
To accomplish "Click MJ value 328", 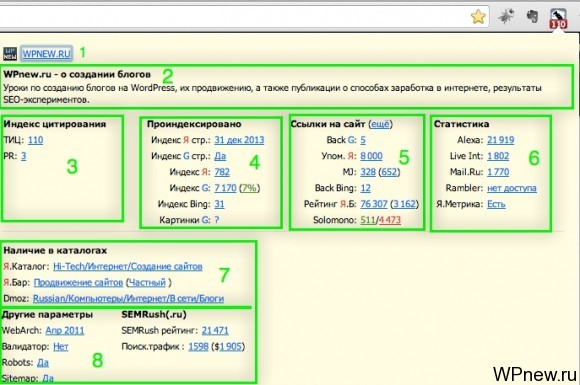I will tap(368, 172).
